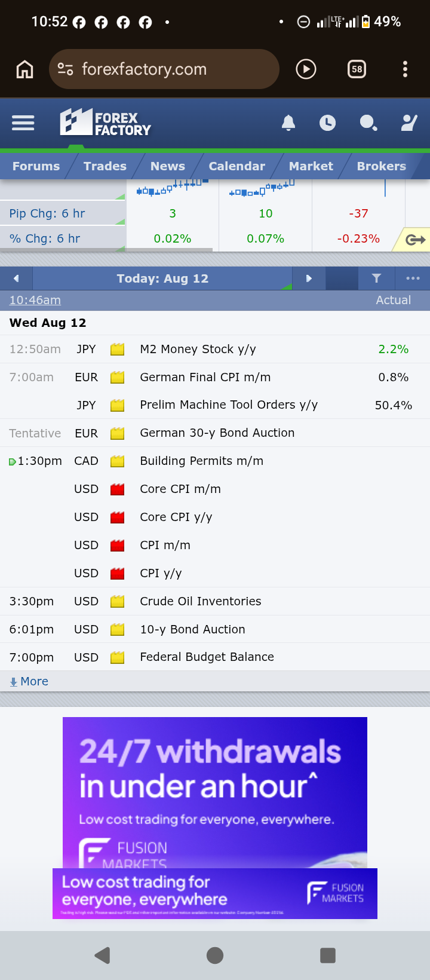
Task: Open the 10:46am time link
Action: [35, 300]
